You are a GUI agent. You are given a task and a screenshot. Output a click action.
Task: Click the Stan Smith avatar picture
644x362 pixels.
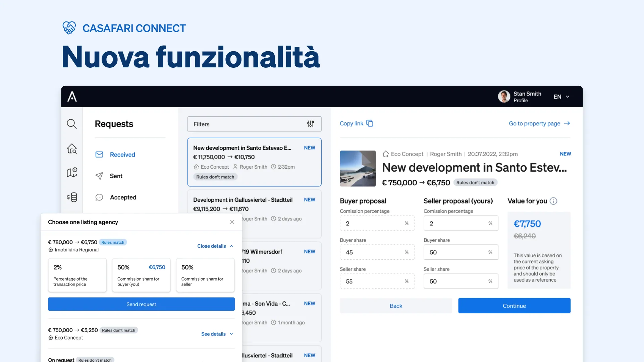click(504, 97)
